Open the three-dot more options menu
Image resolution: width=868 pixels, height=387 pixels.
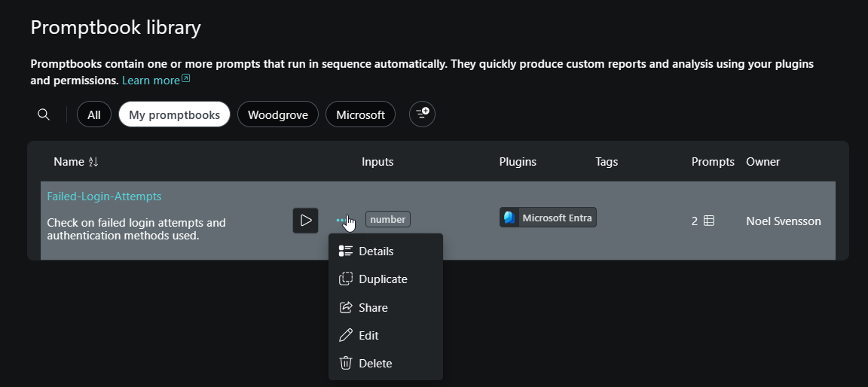click(341, 221)
